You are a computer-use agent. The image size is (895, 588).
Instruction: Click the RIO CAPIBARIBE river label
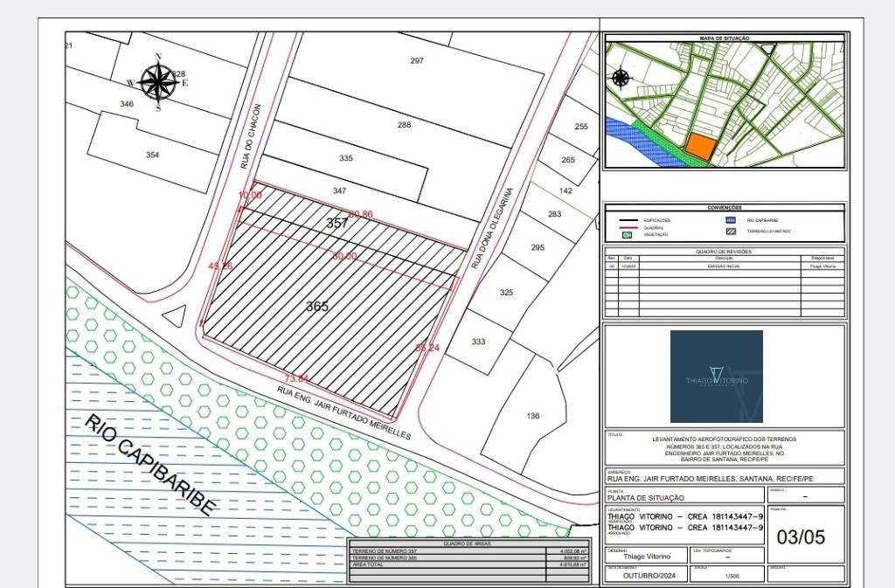coord(149,466)
